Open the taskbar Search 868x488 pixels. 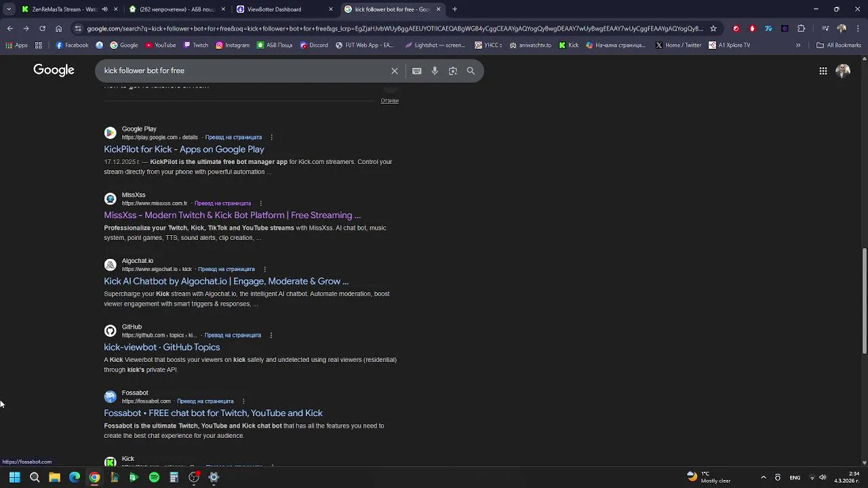(x=35, y=477)
